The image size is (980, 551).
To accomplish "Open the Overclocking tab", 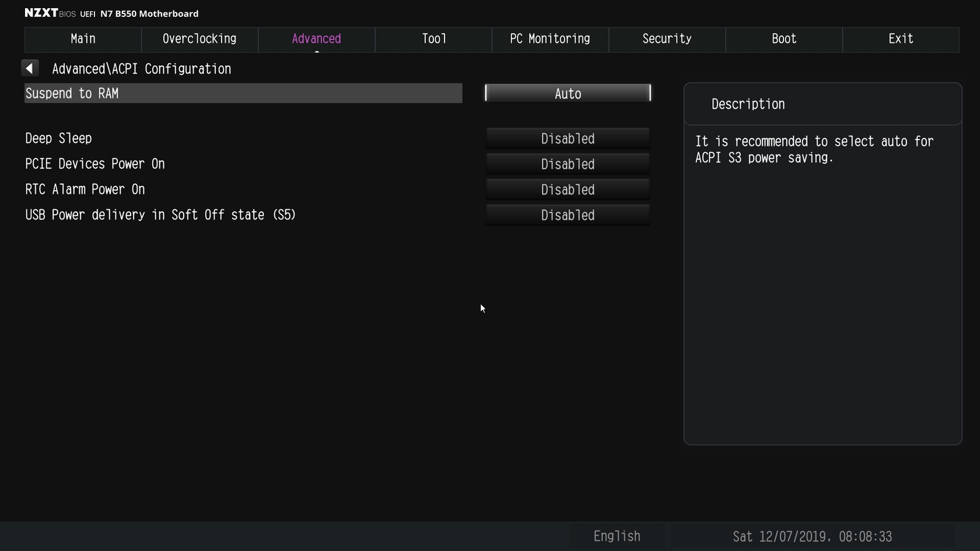I will coord(199,39).
